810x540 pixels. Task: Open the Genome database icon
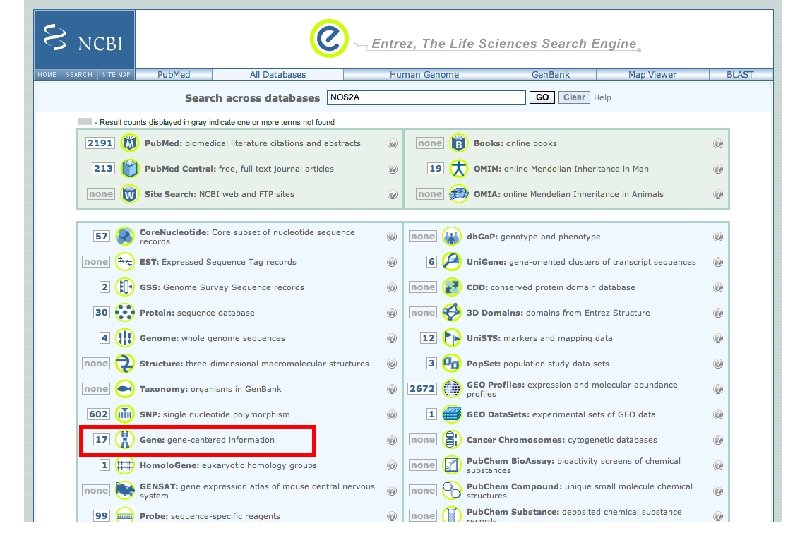click(x=124, y=338)
